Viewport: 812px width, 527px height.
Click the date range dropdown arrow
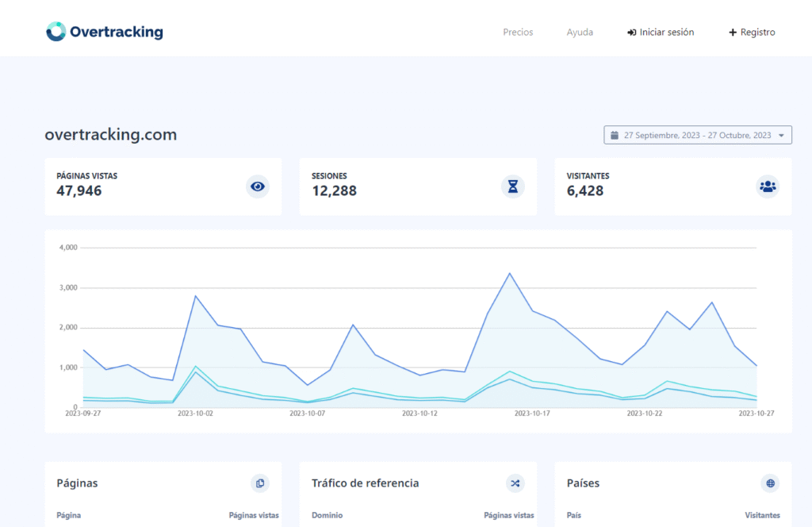click(781, 136)
